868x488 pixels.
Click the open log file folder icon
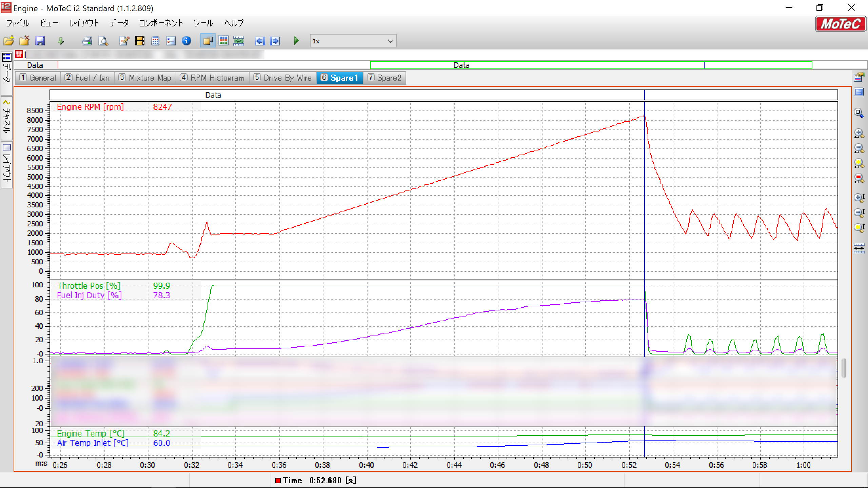[9, 41]
